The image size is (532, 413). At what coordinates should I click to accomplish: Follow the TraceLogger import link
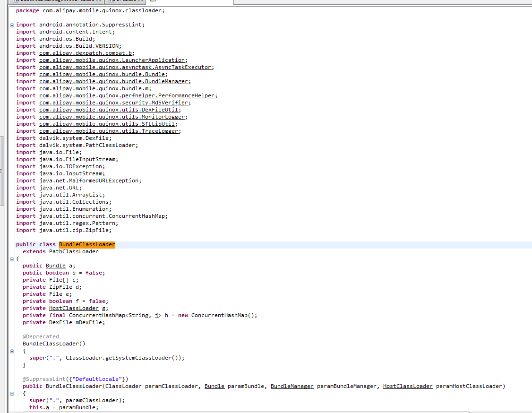[109, 131]
